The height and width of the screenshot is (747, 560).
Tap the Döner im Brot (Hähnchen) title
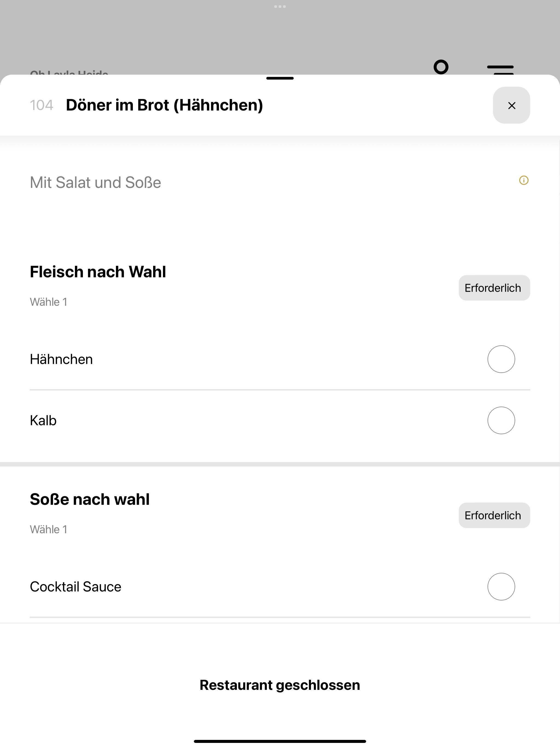[x=164, y=105]
